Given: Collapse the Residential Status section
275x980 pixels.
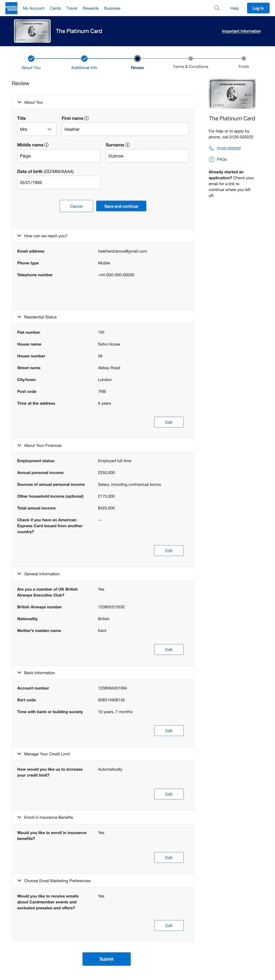Looking at the screenshot, I should [19, 317].
